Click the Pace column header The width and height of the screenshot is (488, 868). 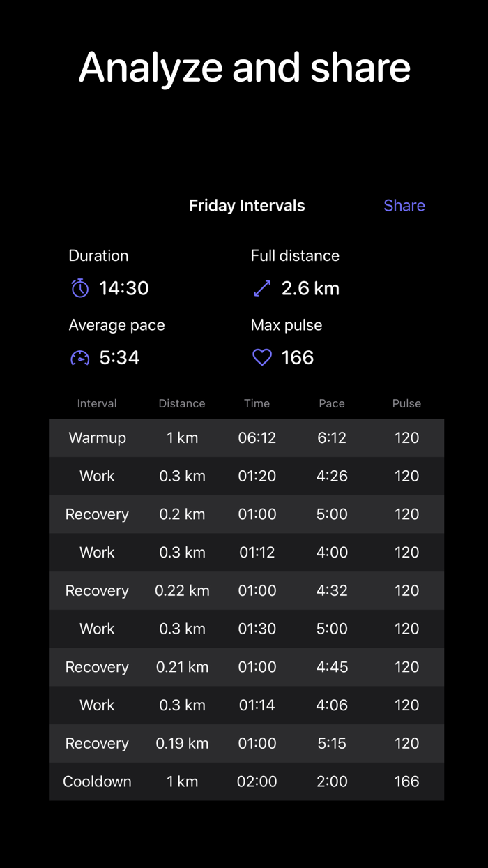click(x=332, y=403)
